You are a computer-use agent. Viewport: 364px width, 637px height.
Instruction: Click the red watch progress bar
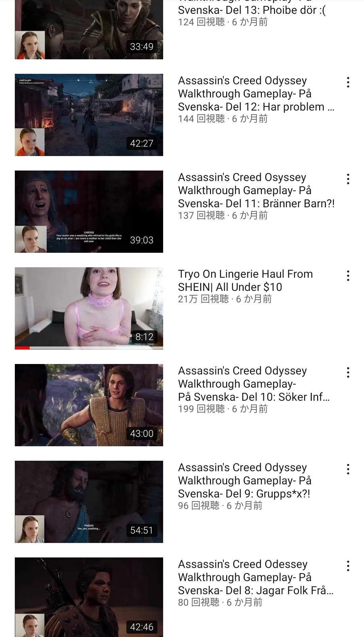click(22, 348)
